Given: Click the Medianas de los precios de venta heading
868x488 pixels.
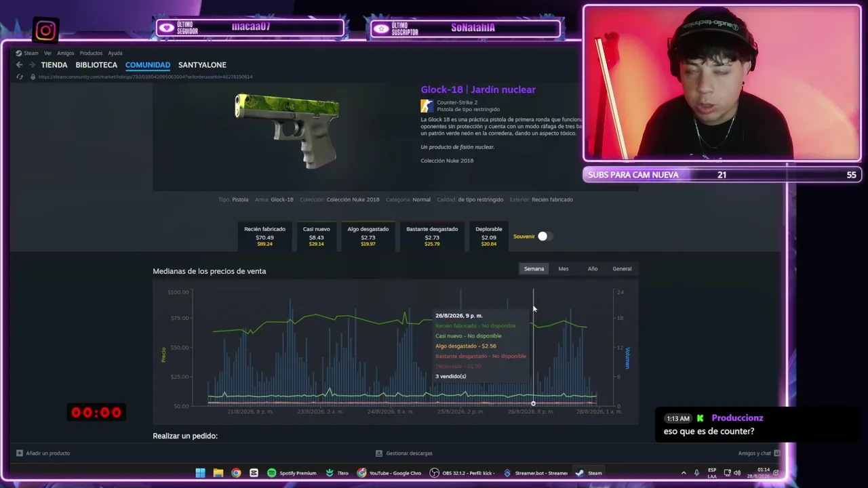Looking at the screenshot, I should pyautogui.click(x=210, y=271).
